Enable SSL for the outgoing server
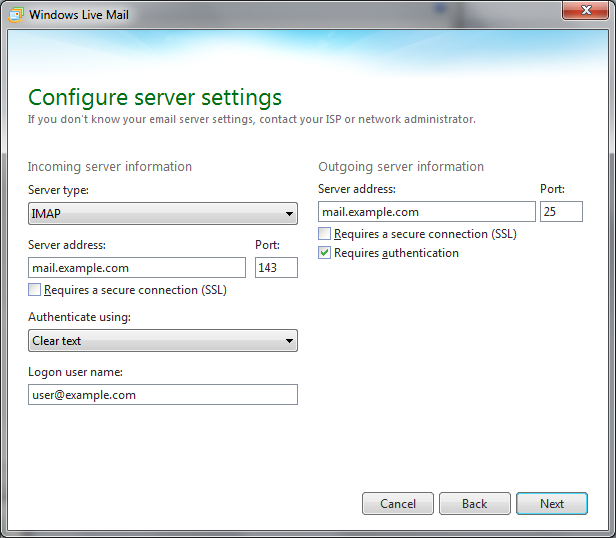Image resolution: width=616 pixels, height=538 pixels. coord(325,234)
